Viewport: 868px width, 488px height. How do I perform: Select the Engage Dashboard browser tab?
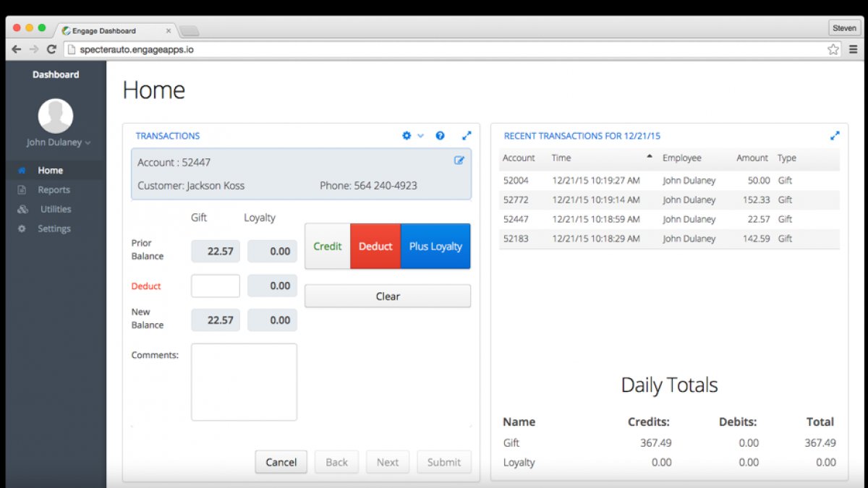(x=116, y=30)
